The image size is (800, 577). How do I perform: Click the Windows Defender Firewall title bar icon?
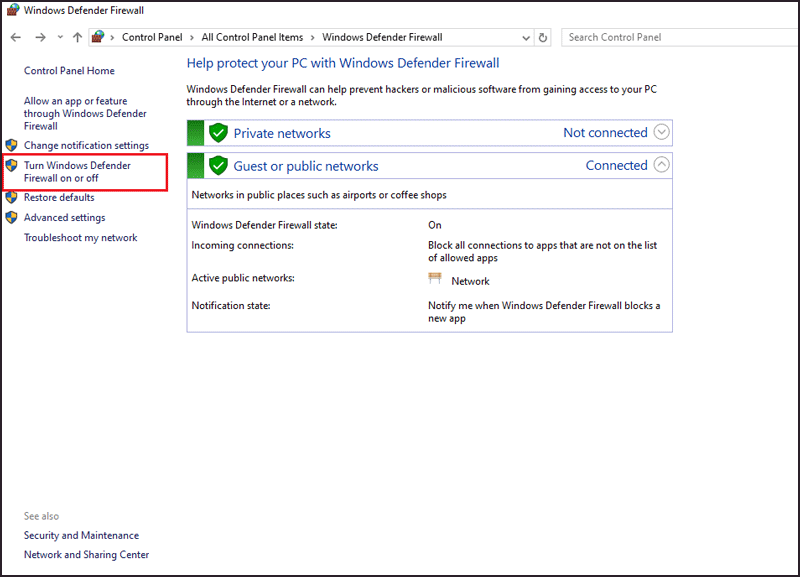point(13,10)
